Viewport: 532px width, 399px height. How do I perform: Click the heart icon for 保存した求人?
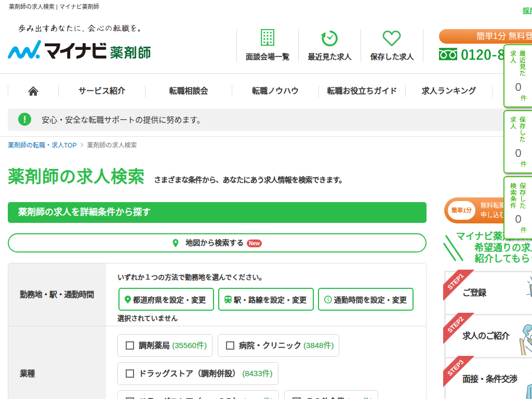[x=391, y=37]
